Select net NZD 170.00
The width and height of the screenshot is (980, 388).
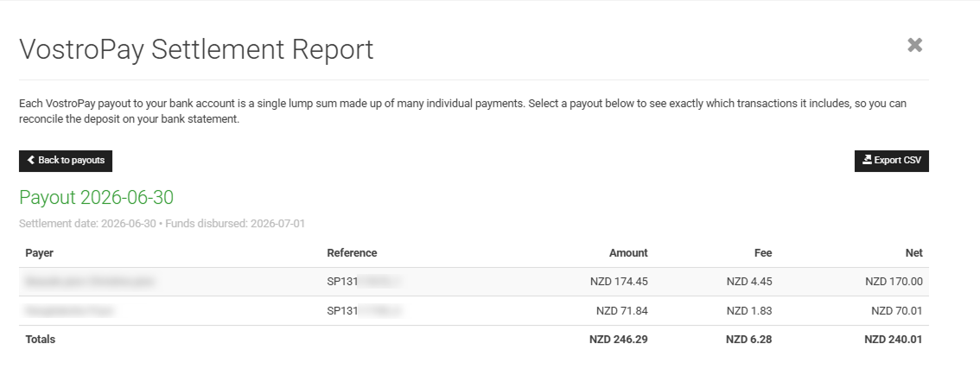pos(894,282)
